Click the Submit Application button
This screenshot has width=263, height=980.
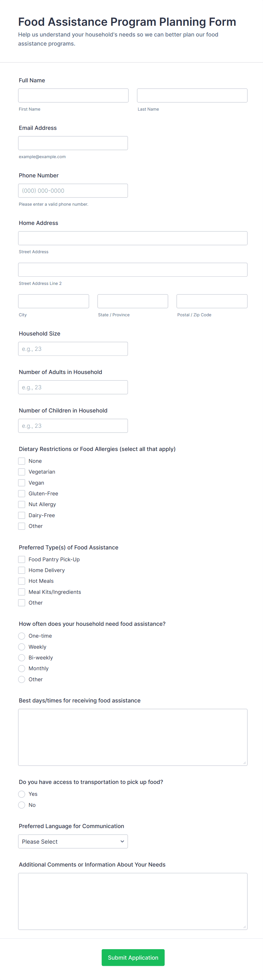[133, 957]
